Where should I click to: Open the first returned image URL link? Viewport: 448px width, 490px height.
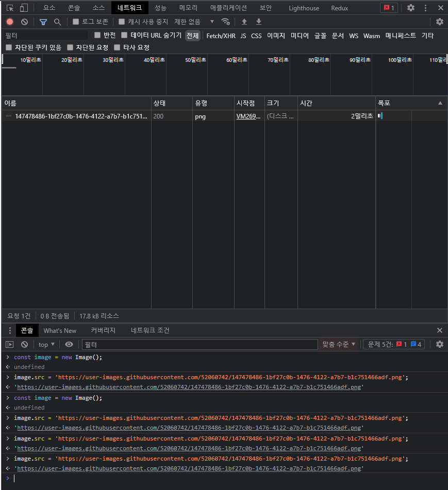(189, 387)
